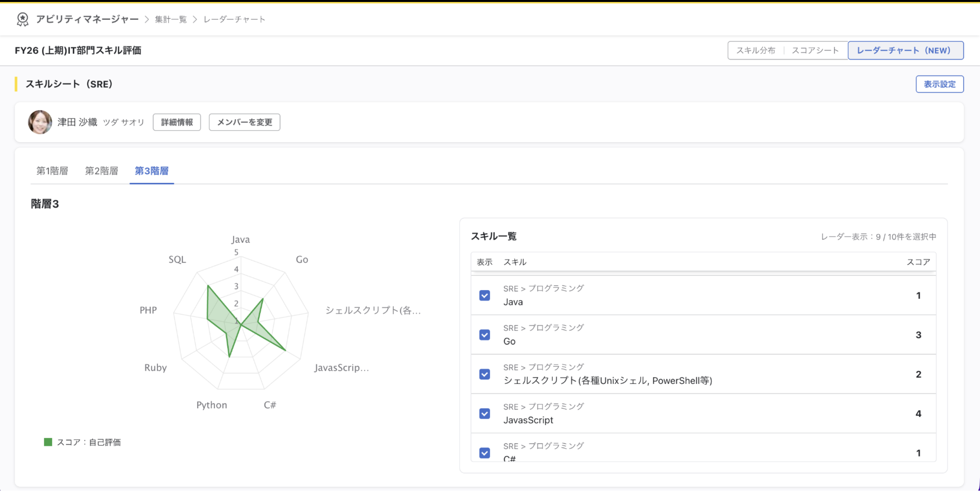Click the レーダー表示：9 / 10件を選択中 status text
The height and width of the screenshot is (492, 980).
click(878, 237)
